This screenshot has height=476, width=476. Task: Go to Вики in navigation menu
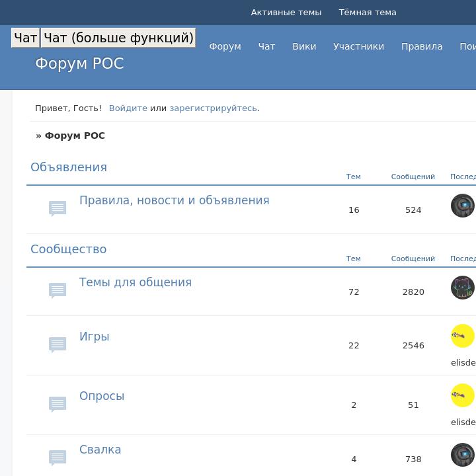click(x=304, y=47)
